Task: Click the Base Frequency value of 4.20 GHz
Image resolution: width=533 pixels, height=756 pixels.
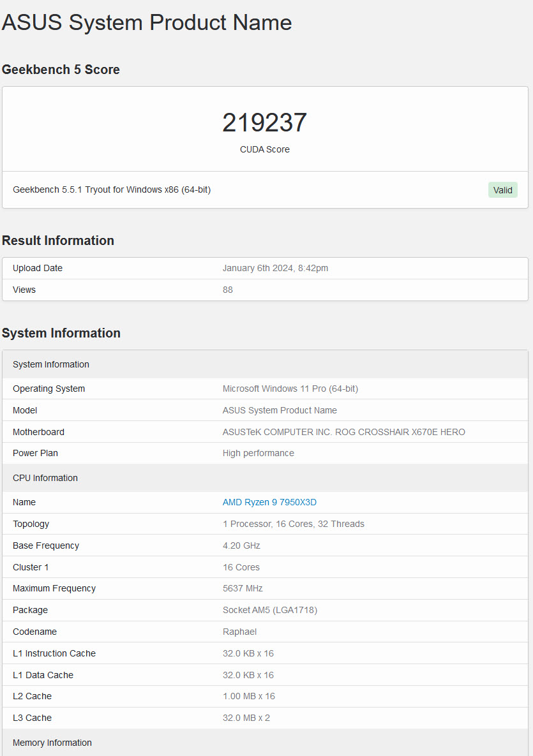Action: (241, 545)
